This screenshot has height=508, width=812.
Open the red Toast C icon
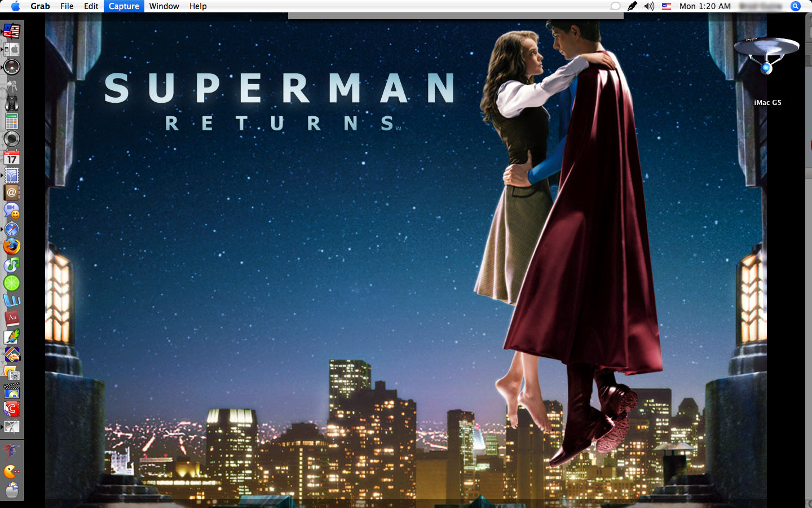(12, 409)
